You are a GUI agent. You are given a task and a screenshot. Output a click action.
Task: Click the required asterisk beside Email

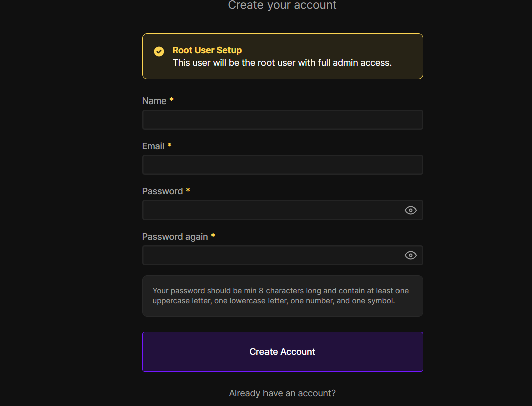tap(169, 146)
